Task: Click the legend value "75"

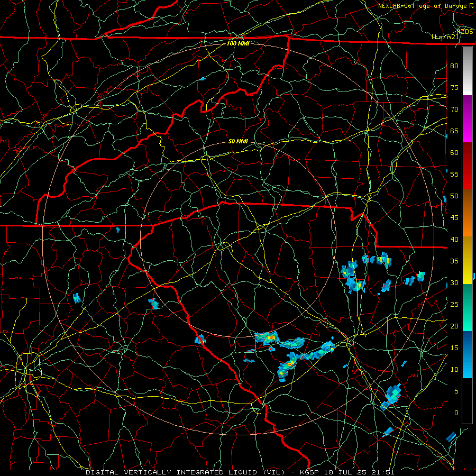Action: click(454, 87)
